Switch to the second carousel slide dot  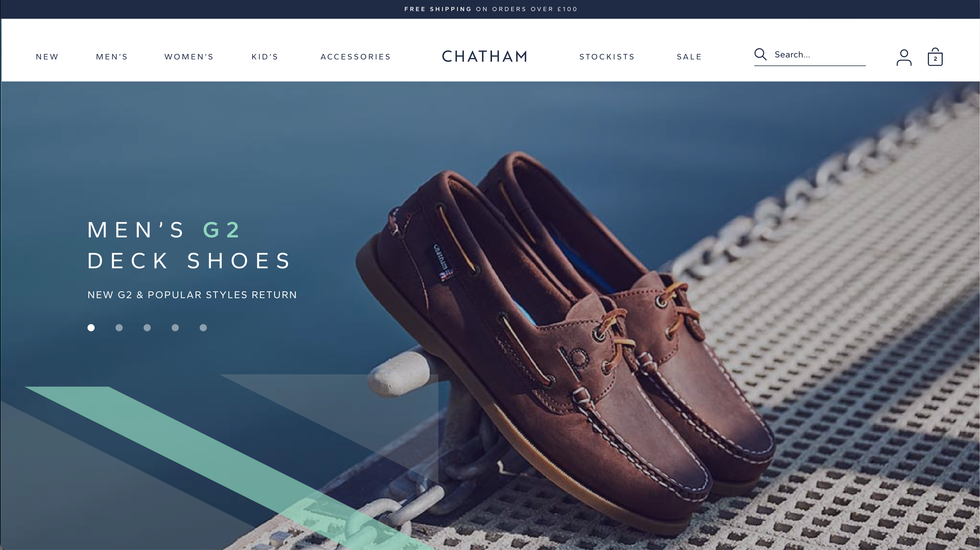[x=119, y=327]
